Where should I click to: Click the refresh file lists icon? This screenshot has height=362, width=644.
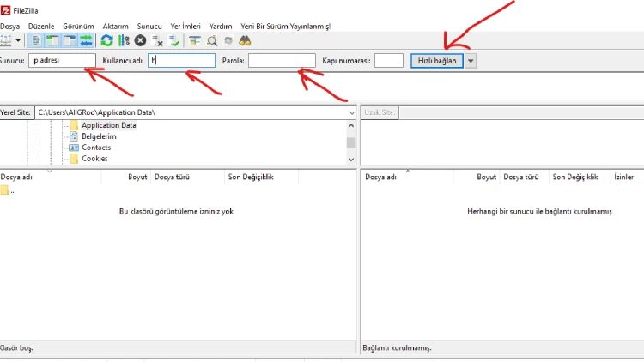click(106, 40)
